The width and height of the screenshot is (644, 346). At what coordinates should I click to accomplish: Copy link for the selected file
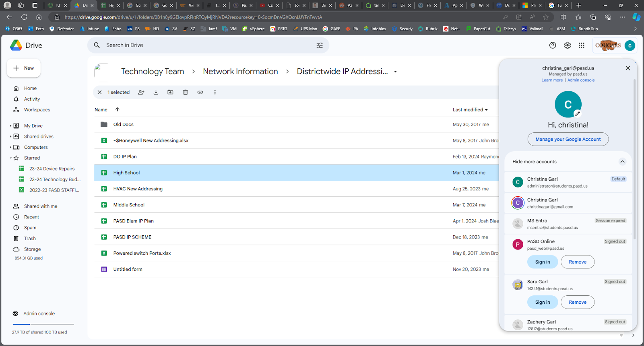pyautogui.click(x=200, y=92)
